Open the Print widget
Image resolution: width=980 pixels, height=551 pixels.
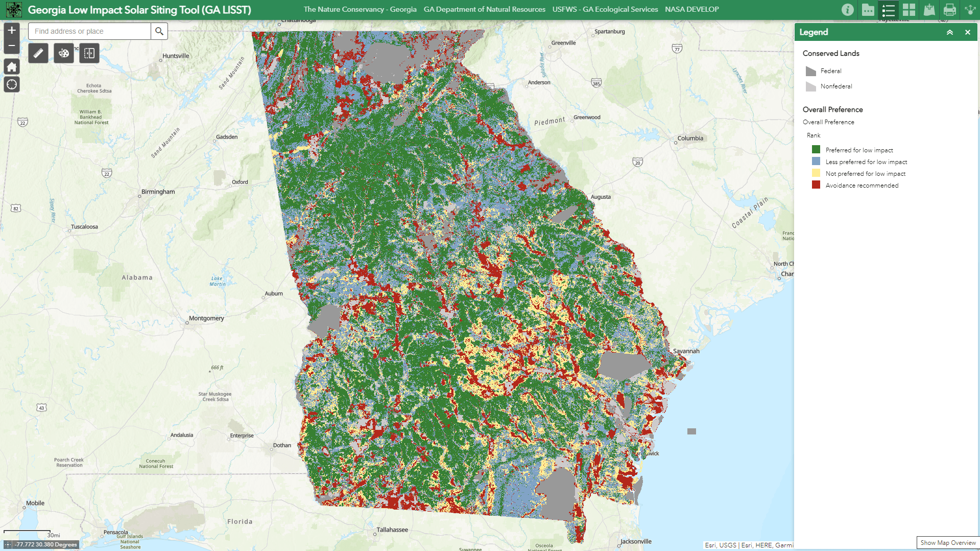pyautogui.click(x=949, y=9)
